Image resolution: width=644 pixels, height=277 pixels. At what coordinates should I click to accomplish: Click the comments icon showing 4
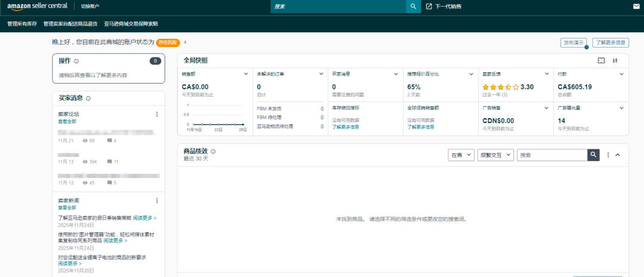(x=109, y=140)
